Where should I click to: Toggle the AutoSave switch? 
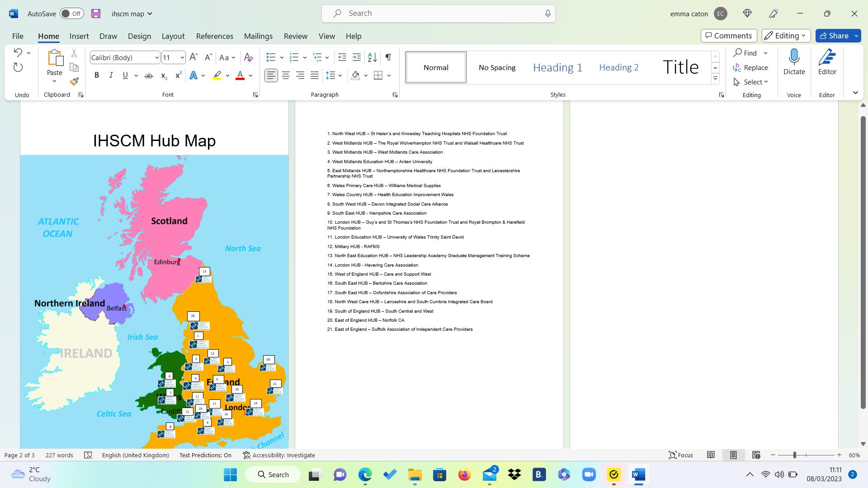pos(71,14)
